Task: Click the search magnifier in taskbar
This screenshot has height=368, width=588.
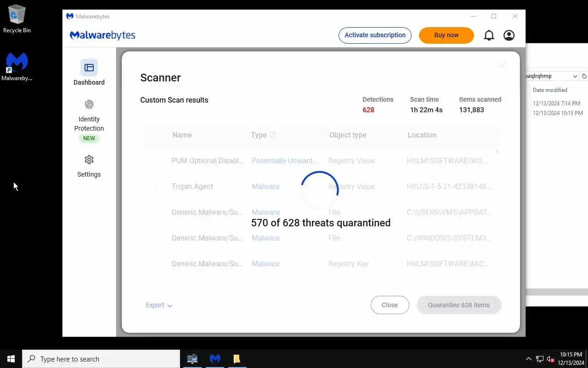Action: coord(32,359)
